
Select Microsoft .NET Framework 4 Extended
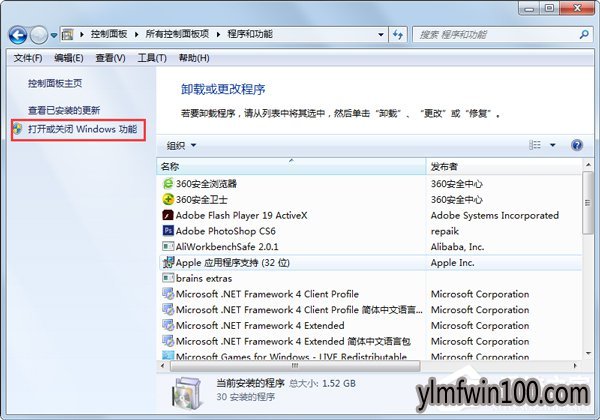point(260,326)
